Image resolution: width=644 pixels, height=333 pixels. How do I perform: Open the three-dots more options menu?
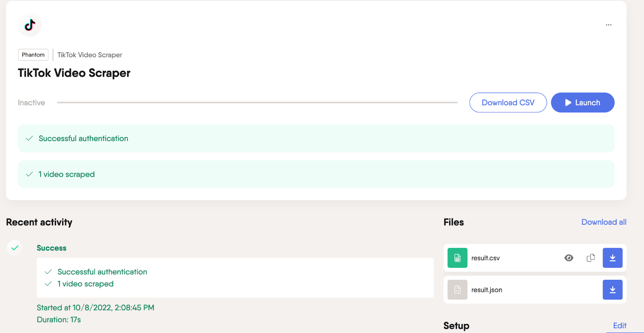[609, 25]
